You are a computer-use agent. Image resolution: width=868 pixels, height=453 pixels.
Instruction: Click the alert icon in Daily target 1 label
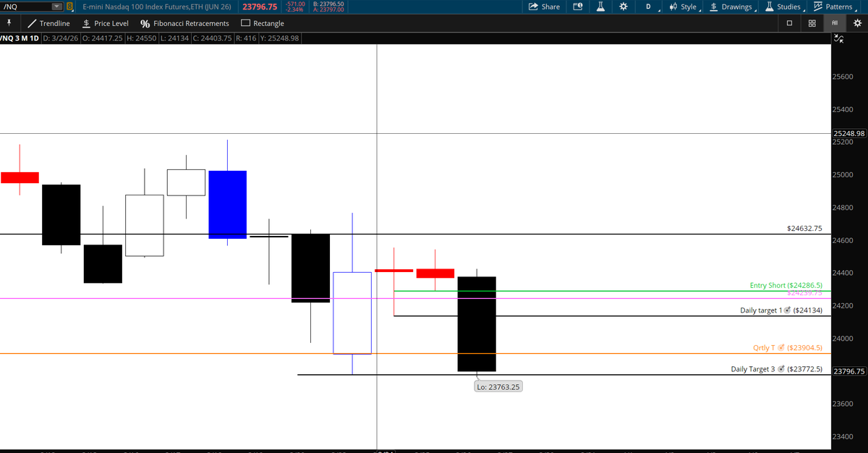(x=787, y=310)
